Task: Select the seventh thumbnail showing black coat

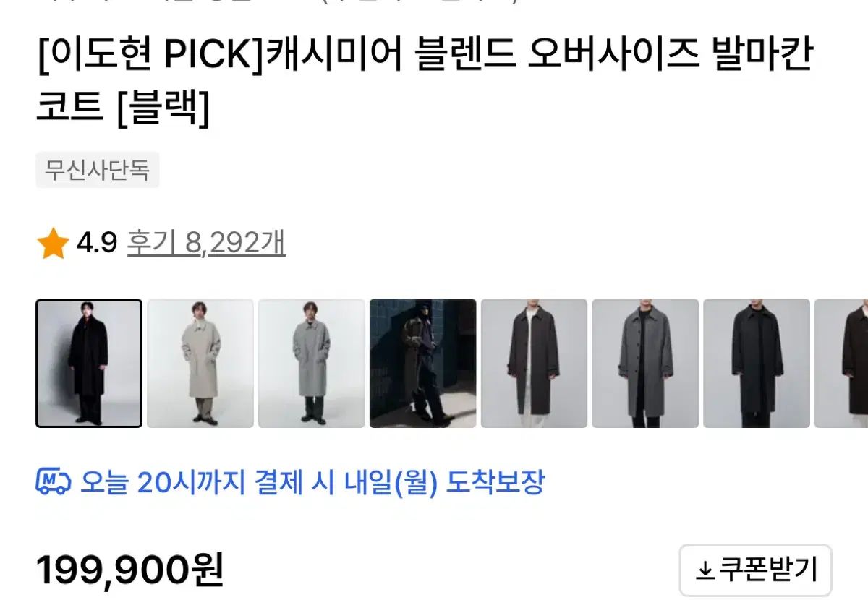Action: [x=757, y=364]
